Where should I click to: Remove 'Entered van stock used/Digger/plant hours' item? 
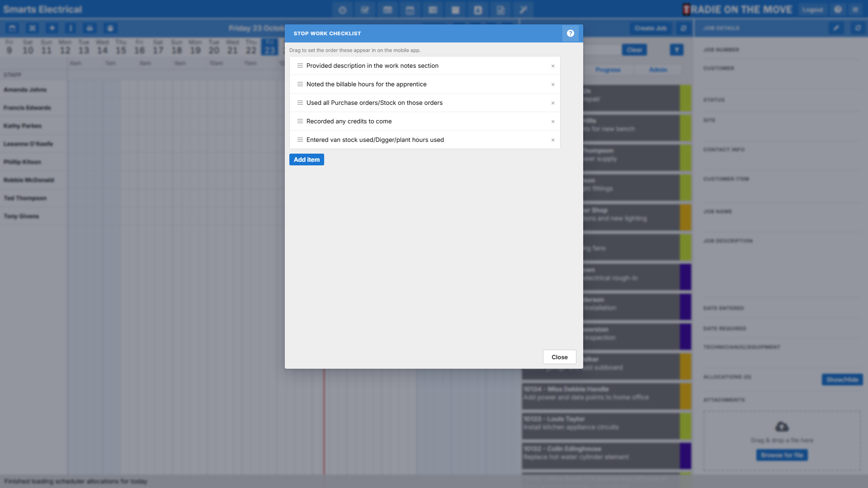point(553,140)
